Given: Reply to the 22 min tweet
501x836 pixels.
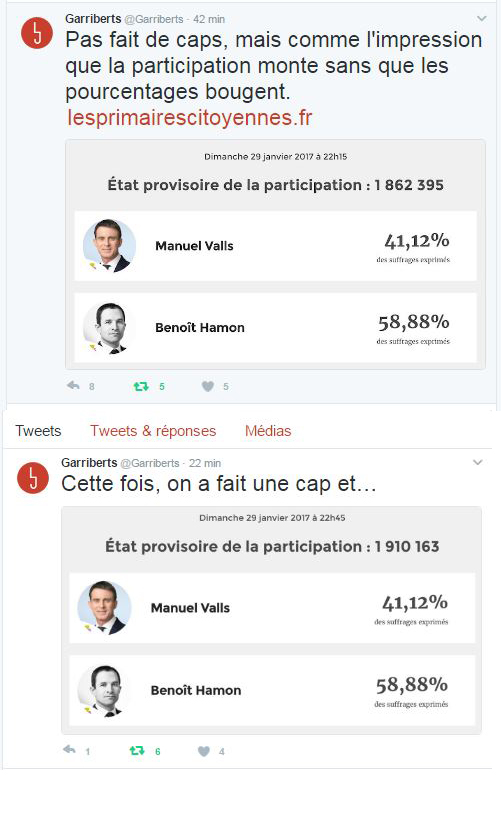Looking at the screenshot, I should pyautogui.click(x=69, y=750).
